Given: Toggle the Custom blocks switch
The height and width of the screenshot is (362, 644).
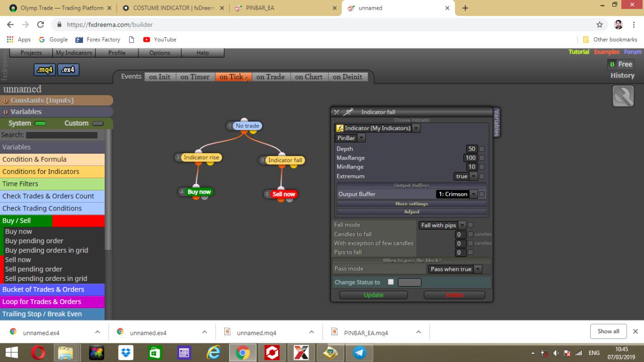Looking at the screenshot, I should click(98, 123).
